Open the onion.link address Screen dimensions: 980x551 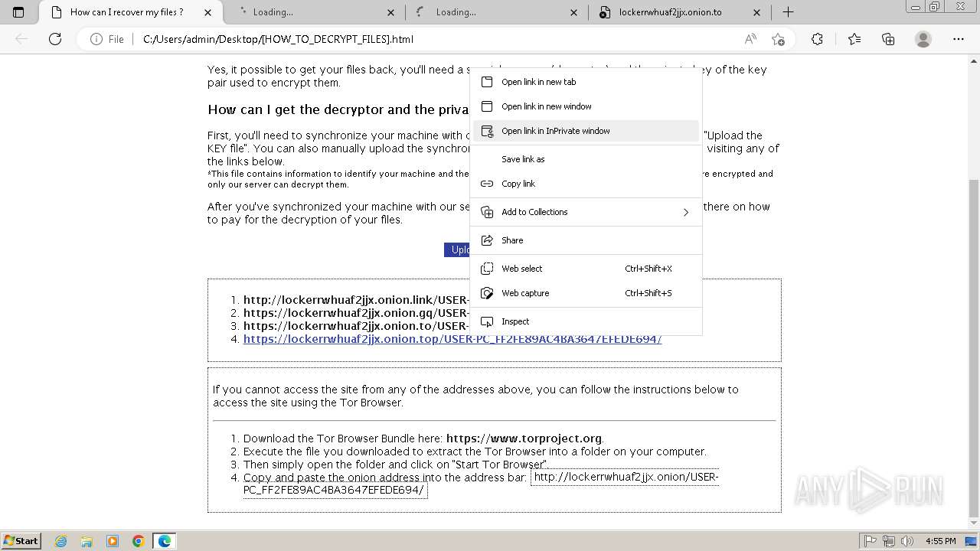click(356, 300)
